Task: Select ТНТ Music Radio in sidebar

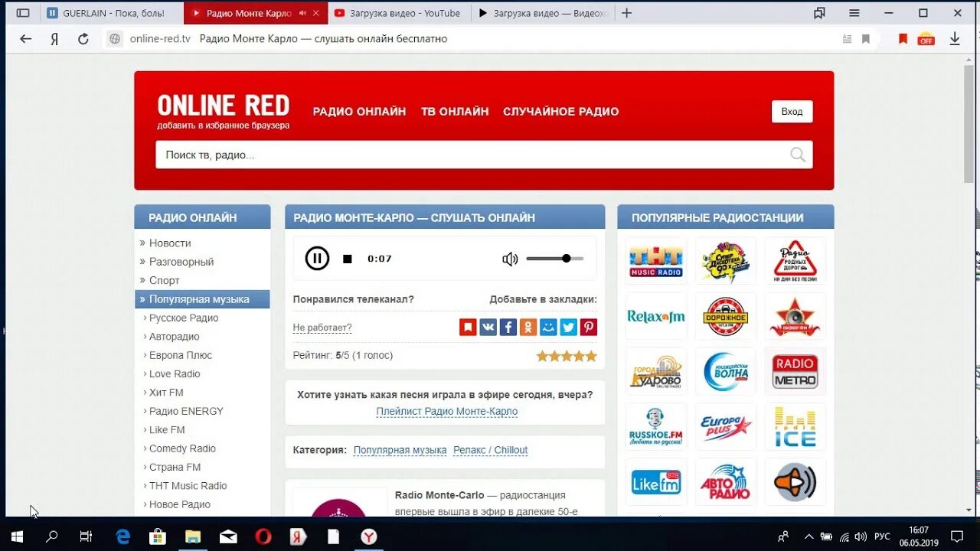Action: point(188,486)
